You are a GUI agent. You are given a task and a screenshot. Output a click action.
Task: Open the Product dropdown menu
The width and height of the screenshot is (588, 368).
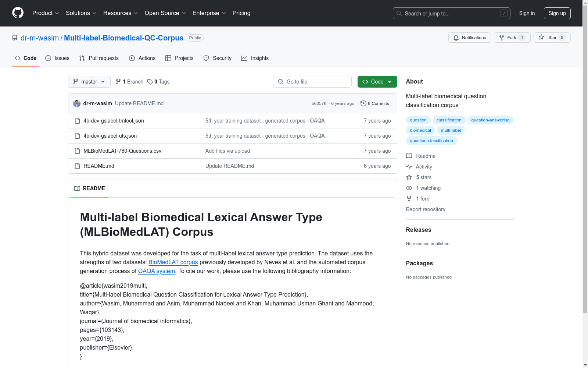click(x=46, y=13)
